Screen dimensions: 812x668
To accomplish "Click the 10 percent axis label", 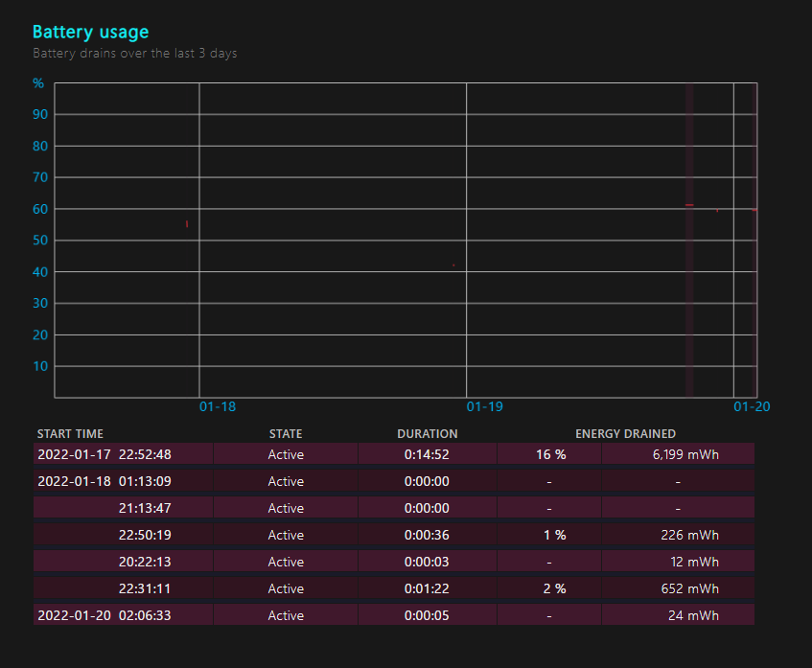I will (40, 366).
